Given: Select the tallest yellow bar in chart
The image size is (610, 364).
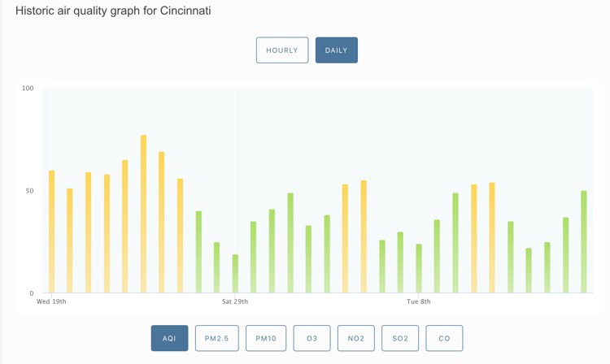Looking at the screenshot, I should pyautogui.click(x=143, y=214).
